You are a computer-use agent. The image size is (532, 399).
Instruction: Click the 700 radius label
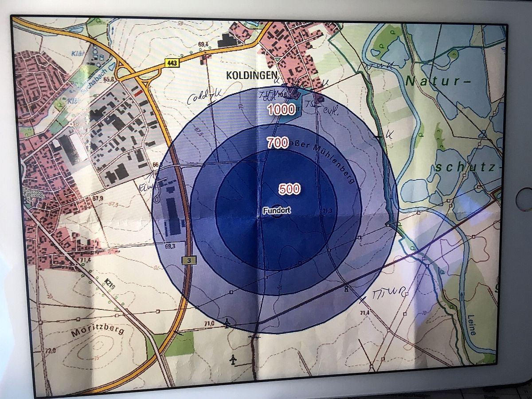(x=278, y=143)
